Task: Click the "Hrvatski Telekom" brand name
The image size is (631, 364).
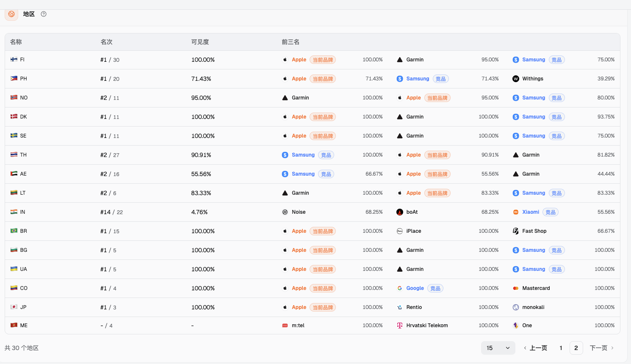Action: click(x=427, y=325)
